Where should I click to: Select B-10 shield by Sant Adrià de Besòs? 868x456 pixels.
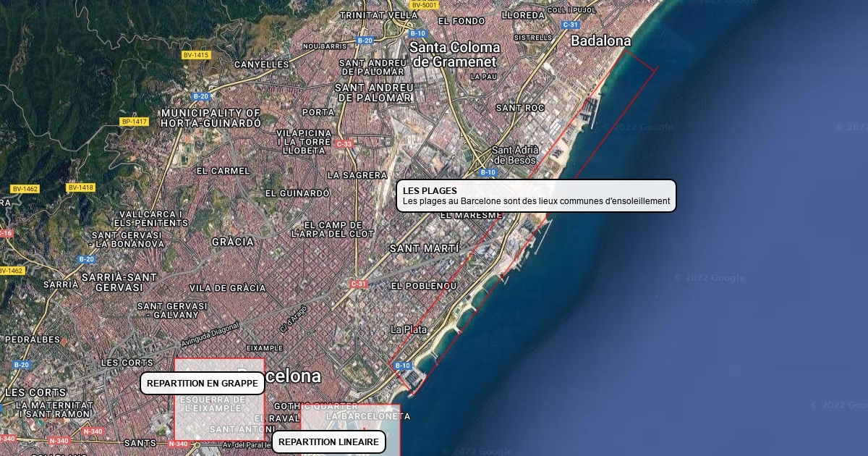tap(488, 172)
